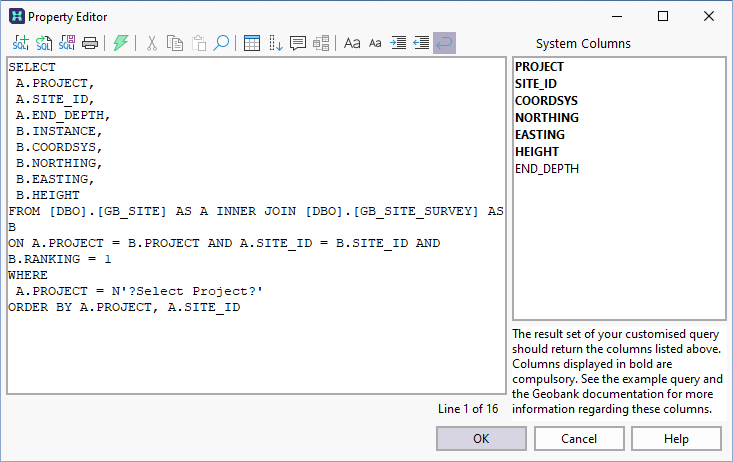Click the WHERE keyword in query
The image size is (733, 462).
tap(28, 275)
